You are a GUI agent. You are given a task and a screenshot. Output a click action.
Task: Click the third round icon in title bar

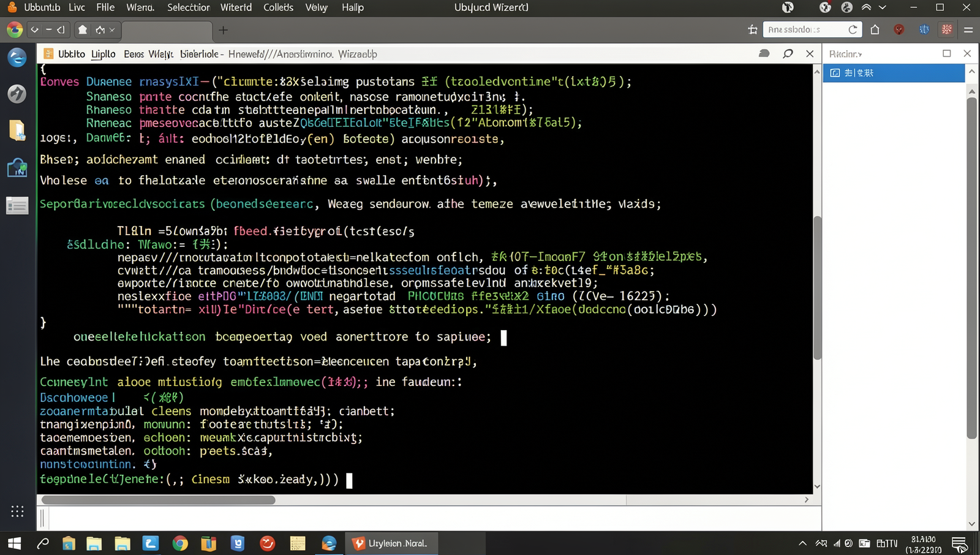click(x=846, y=7)
